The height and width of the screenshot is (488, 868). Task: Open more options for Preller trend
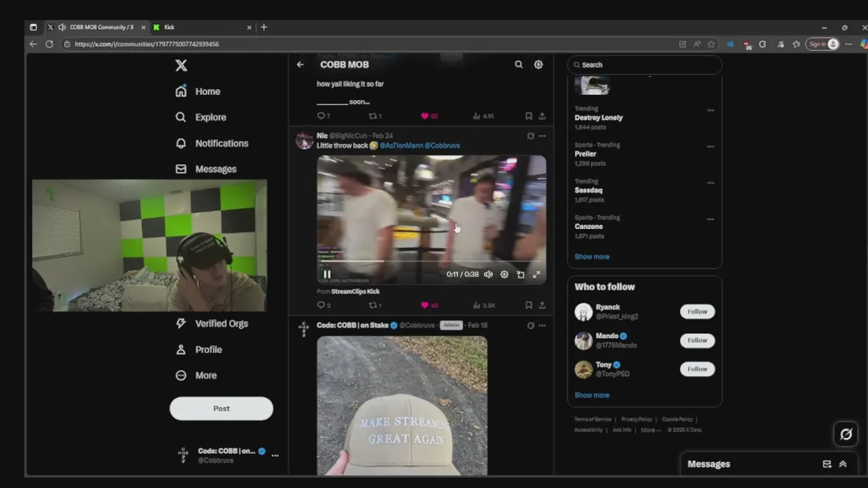click(x=710, y=146)
